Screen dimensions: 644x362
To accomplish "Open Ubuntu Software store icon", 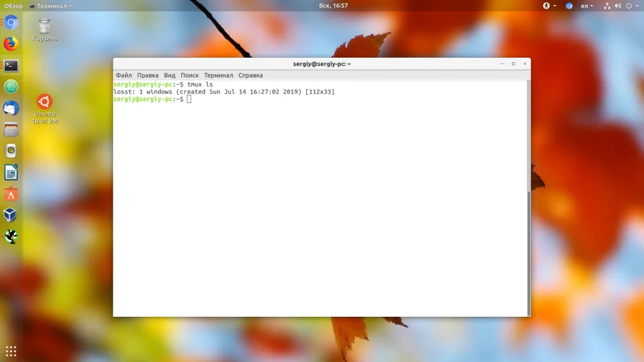I will click(x=11, y=194).
